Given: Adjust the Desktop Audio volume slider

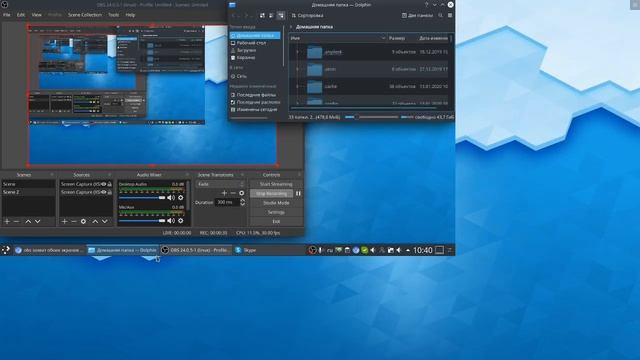Looking at the screenshot, I should [142, 198].
